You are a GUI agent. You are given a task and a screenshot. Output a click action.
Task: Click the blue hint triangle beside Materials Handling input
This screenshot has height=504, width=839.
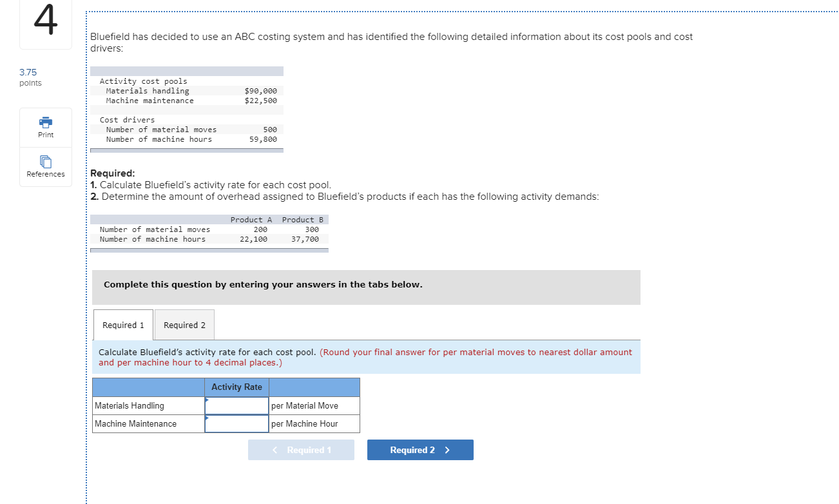tap(206, 401)
